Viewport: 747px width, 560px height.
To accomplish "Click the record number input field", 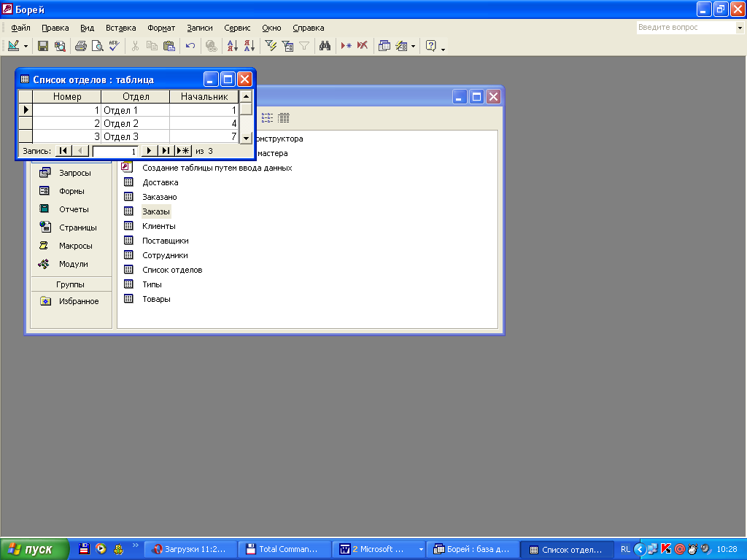I will pyautogui.click(x=115, y=151).
